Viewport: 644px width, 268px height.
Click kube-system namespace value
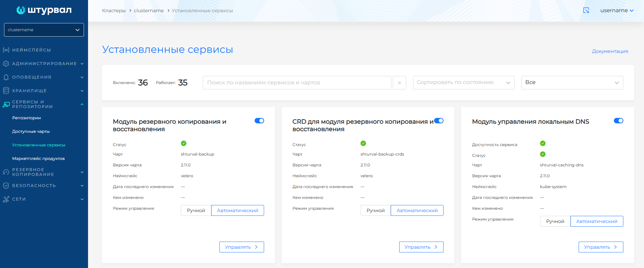(x=553, y=187)
